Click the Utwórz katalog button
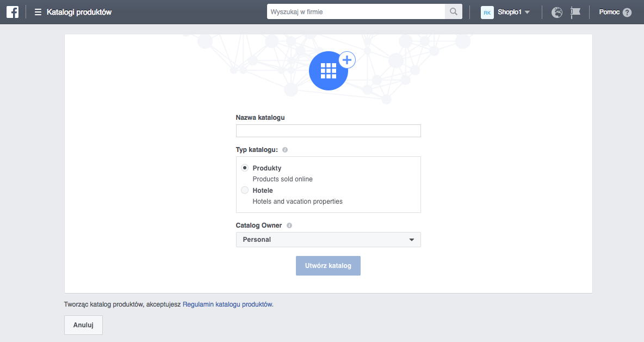This screenshot has width=644, height=342. coord(328,266)
